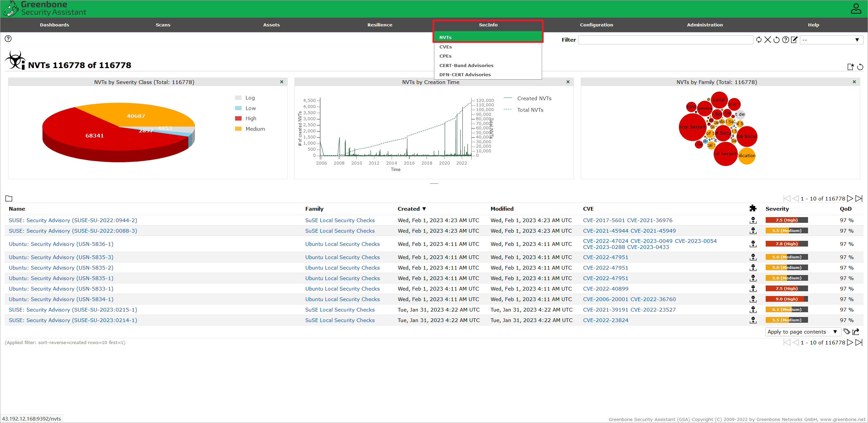Open the saved filter dropdown showing --

831,40
